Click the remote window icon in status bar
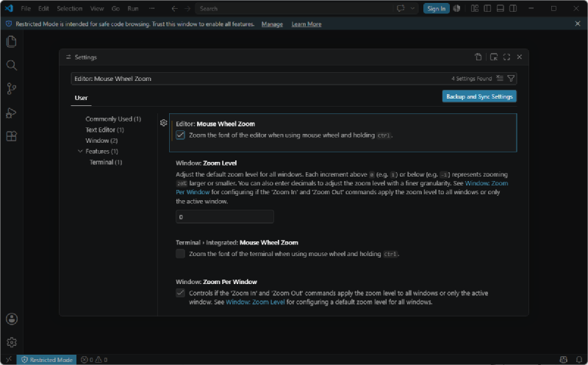The width and height of the screenshot is (588, 365). [x=9, y=359]
